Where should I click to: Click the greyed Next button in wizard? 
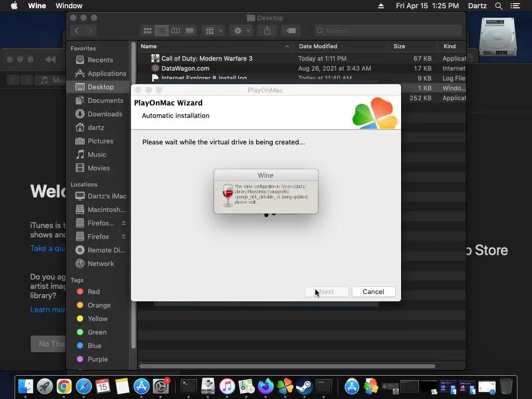point(327,292)
